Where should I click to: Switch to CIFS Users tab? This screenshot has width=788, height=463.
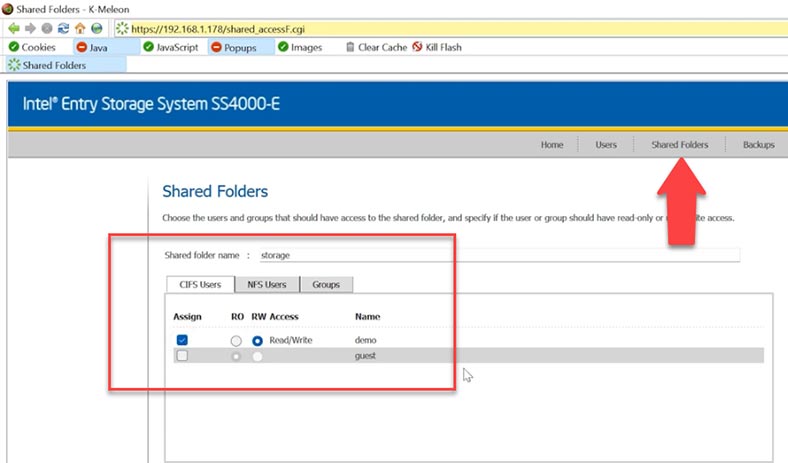pyautogui.click(x=200, y=285)
